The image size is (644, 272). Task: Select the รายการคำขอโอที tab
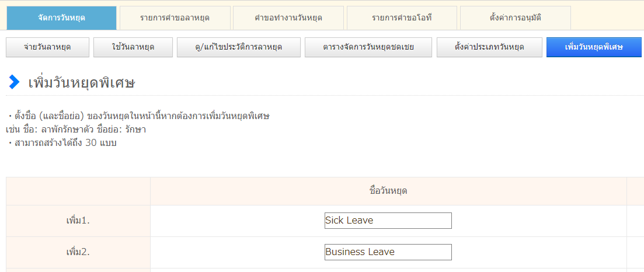click(401, 18)
